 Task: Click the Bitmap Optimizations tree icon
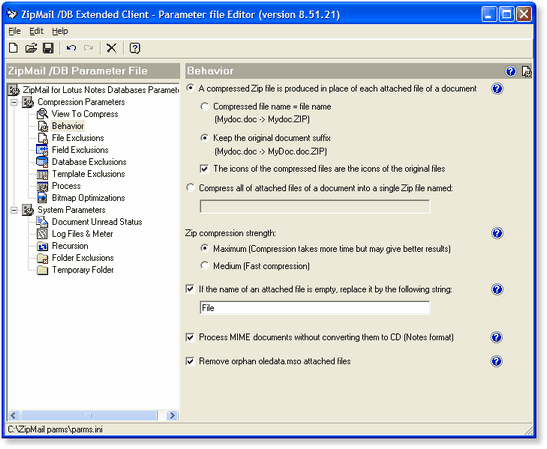click(42, 198)
